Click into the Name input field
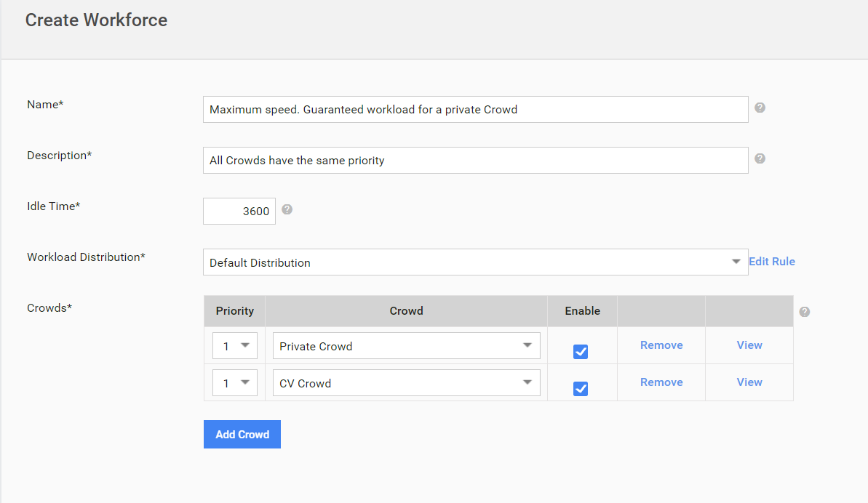 point(476,110)
